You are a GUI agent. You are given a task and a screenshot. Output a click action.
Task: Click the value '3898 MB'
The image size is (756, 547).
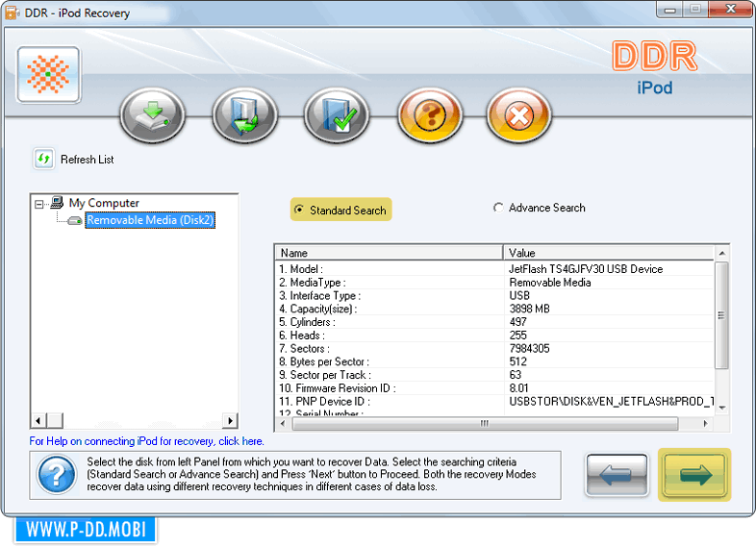pyautogui.click(x=529, y=309)
